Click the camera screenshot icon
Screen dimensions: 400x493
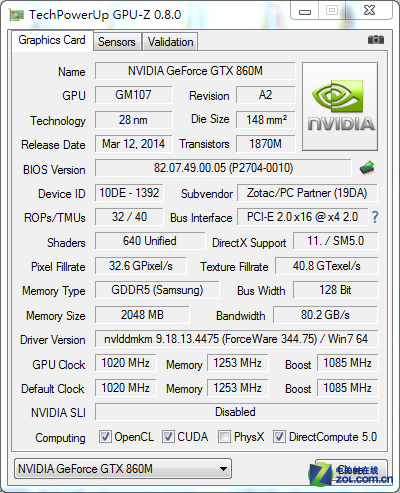point(376,40)
